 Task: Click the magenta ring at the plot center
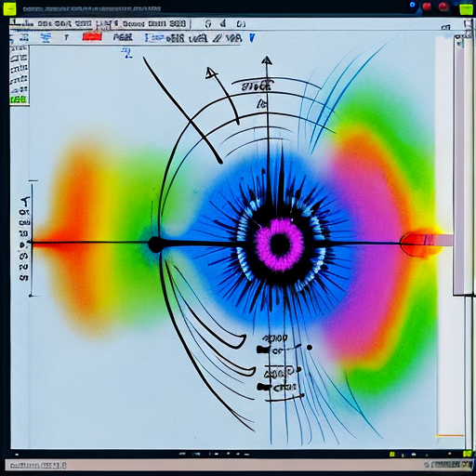pos(280,245)
